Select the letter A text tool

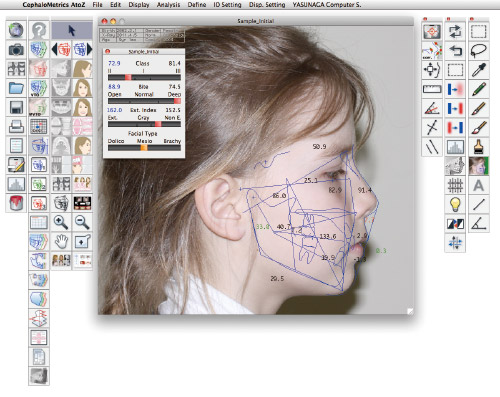tap(479, 185)
